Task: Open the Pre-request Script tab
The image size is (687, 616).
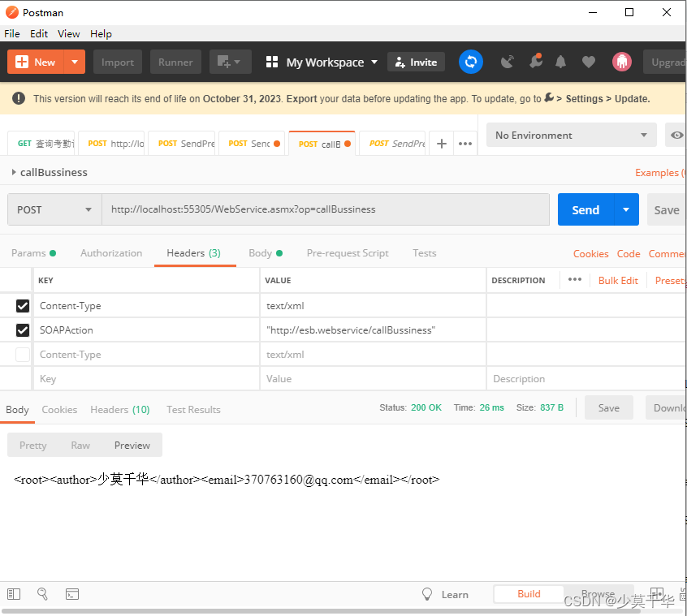Action: (348, 253)
